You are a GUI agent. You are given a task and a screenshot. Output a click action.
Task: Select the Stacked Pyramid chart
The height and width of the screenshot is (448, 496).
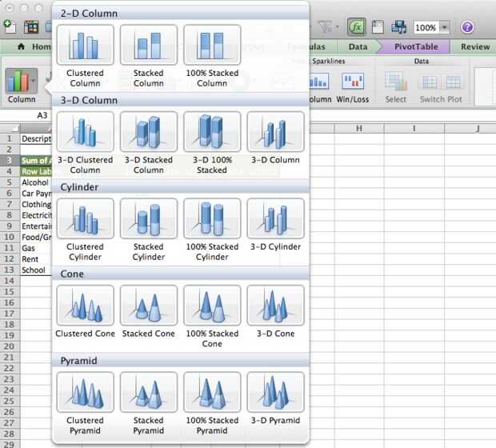(x=149, y=392)
